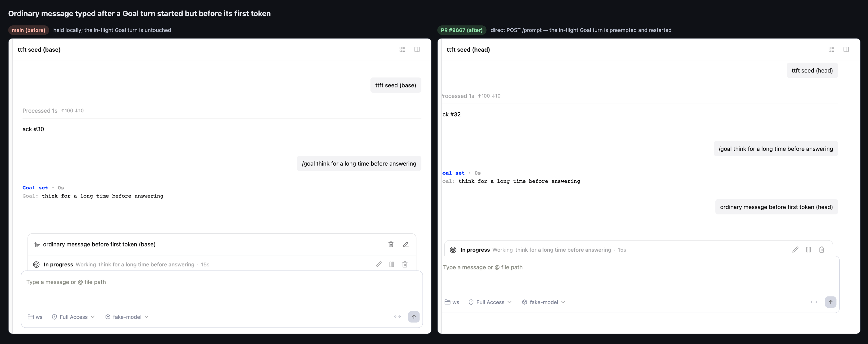The image size is (868, 344).
Task: Delete the in-progress goal in the base panel
Action: click(405, 264)
